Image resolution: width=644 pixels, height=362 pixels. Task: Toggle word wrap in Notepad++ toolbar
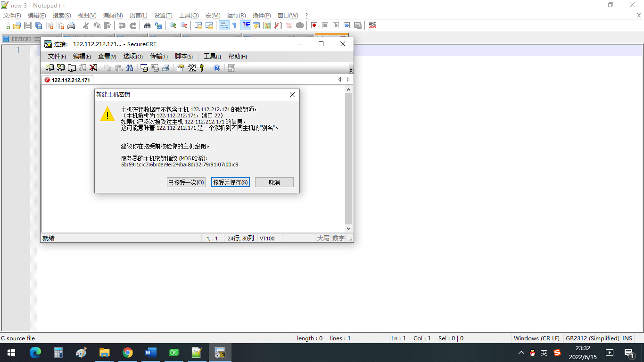coord(223,25)
